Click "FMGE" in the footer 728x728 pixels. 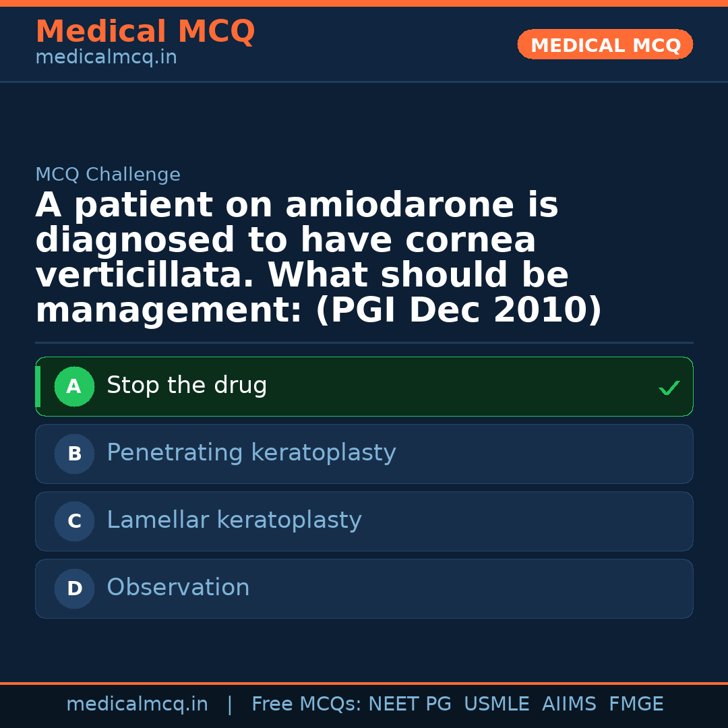(x=636, y=704)
